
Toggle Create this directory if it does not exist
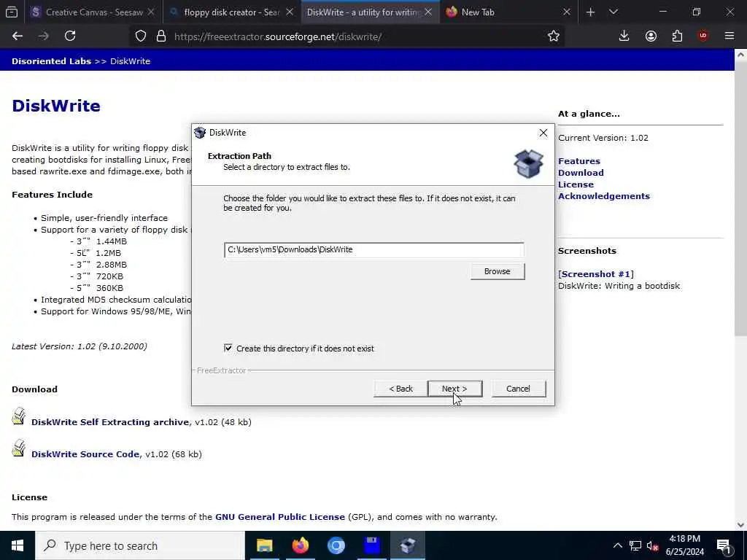click(228, 349)
